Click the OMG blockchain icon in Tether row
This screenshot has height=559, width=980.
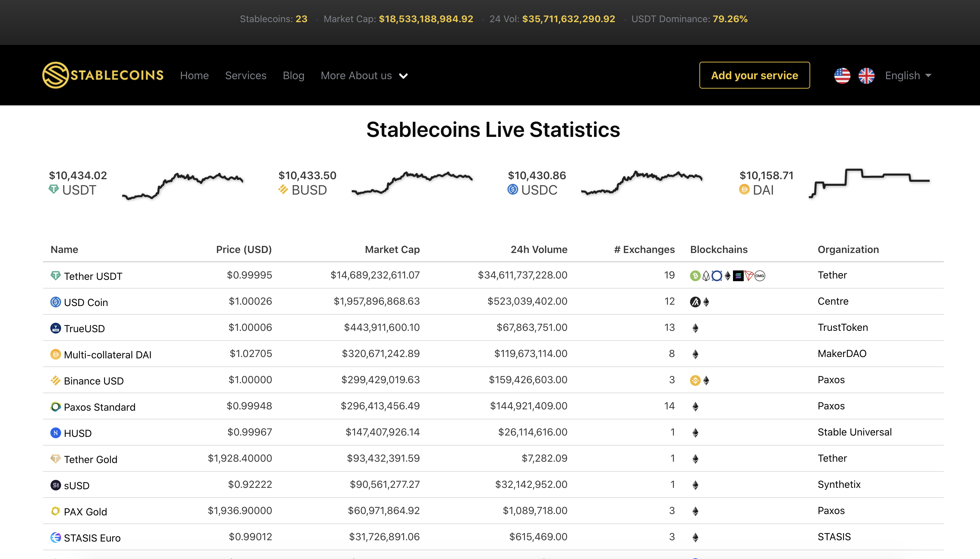pyautogui.click(x=759, y=276)
